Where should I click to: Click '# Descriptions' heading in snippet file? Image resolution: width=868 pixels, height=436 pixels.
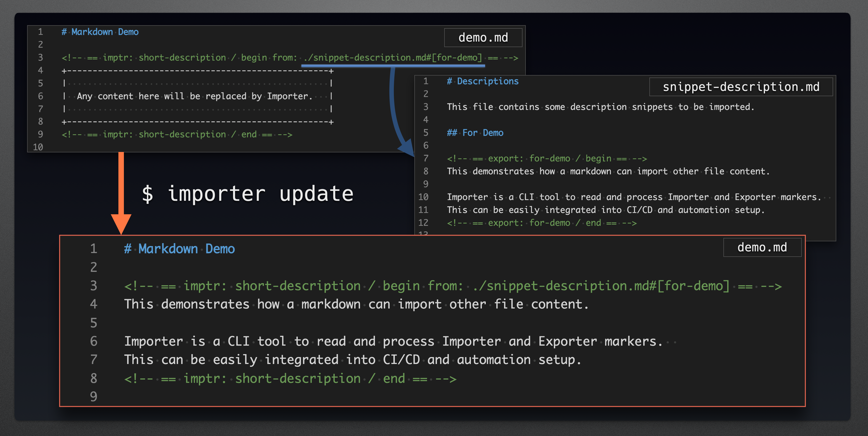483,81
